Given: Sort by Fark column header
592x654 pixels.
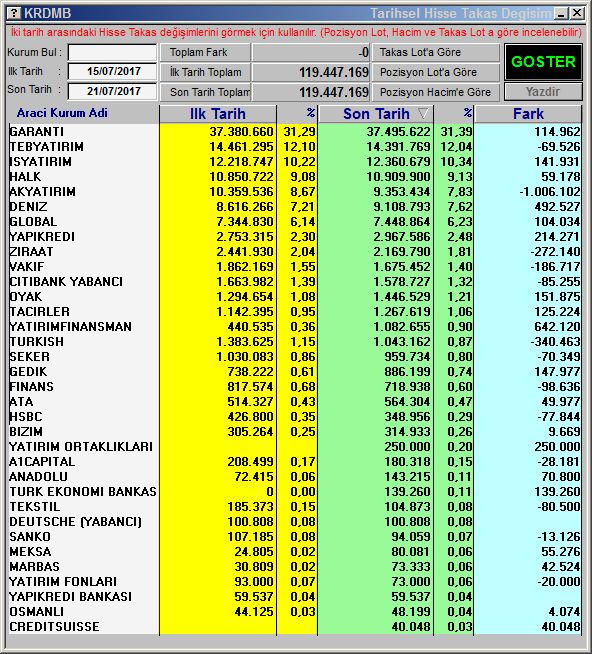Looking at the screenshot, I should point(528,114).
